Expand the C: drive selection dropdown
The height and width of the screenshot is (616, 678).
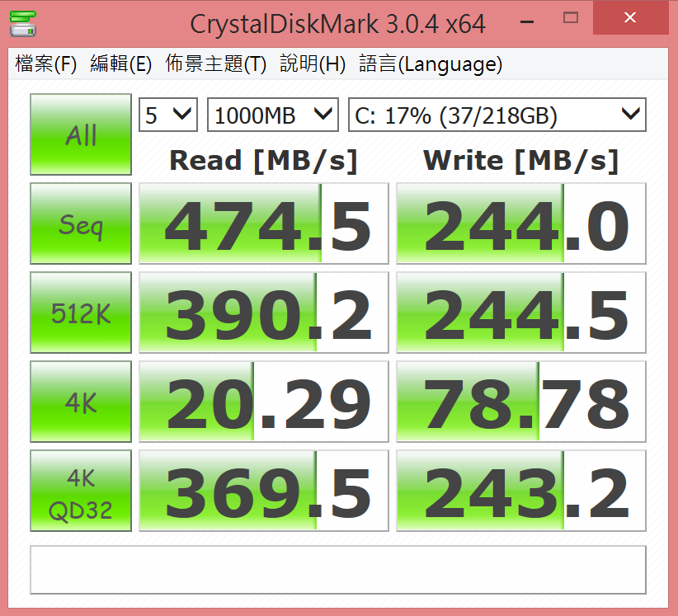click(497, 115)
